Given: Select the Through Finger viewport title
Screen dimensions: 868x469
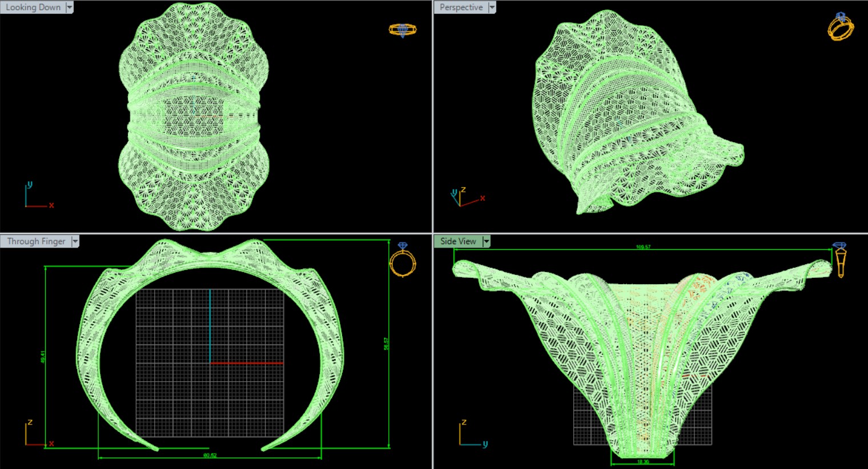Looking at the screenshot, I should (x=36, y=241).
